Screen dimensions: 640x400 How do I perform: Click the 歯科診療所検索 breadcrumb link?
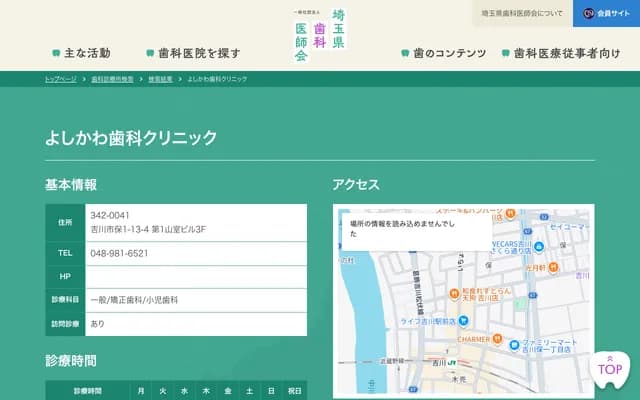[112, 78]
